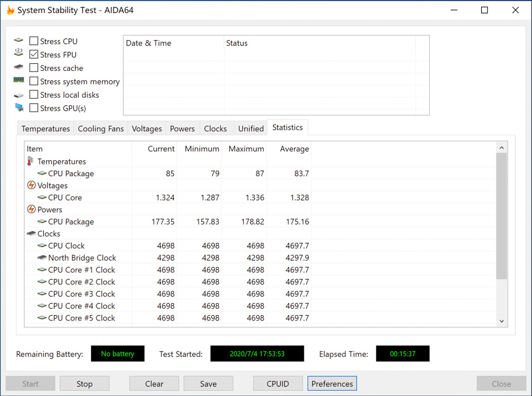Click the CPUID button

[x=278, y=384]
